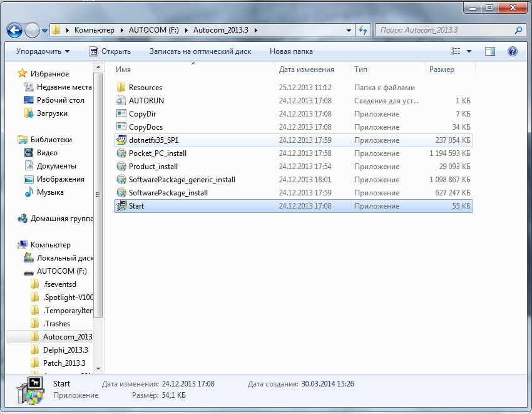This screenshot has width=532, height=414.
Task: Click the Start application icon in list
Action: pyautogui.click(x=121, y=206)
